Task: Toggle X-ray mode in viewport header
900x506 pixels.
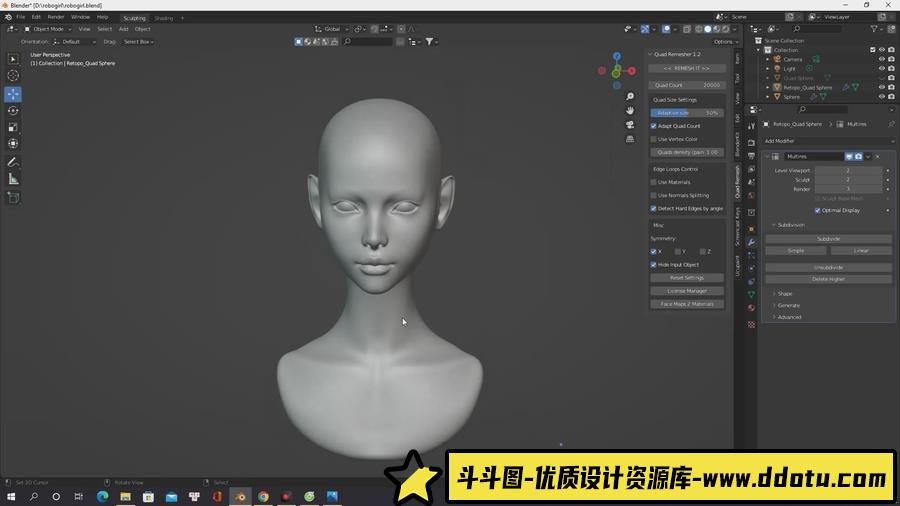Action: 687,29
